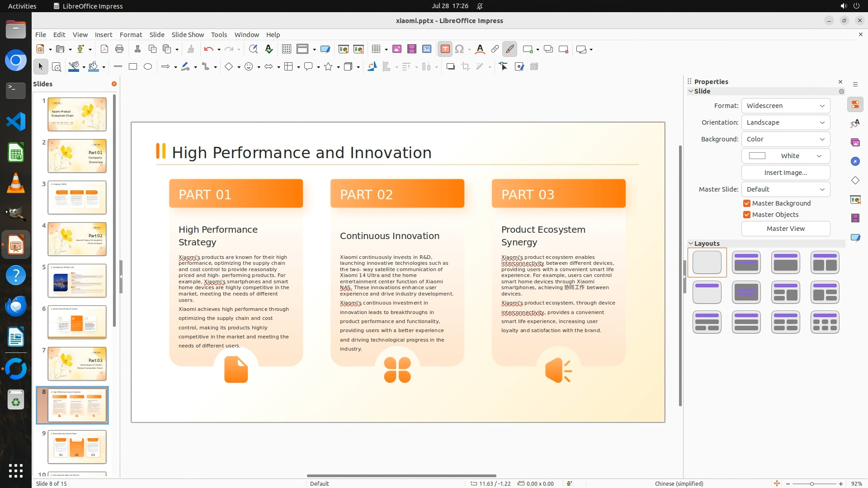
Task: Uncheck the Master Background checkbox
Action: coord(747,203)
